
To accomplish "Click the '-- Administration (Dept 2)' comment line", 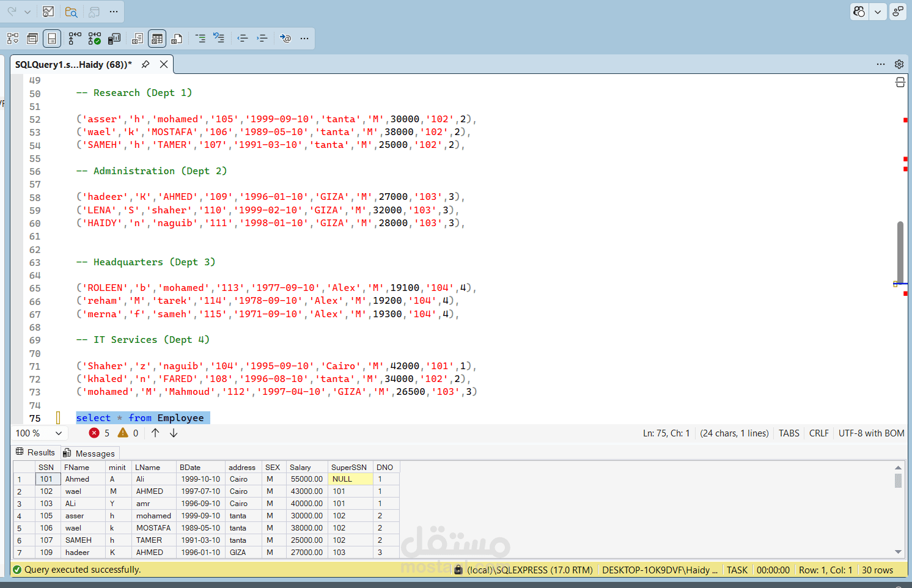I will (x=151, y=171).
